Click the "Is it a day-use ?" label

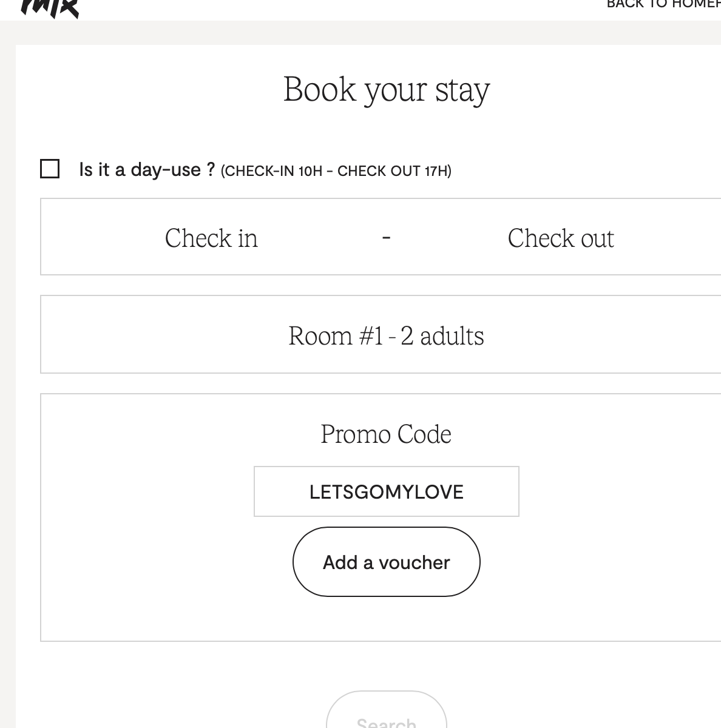(x=147, y=170)
